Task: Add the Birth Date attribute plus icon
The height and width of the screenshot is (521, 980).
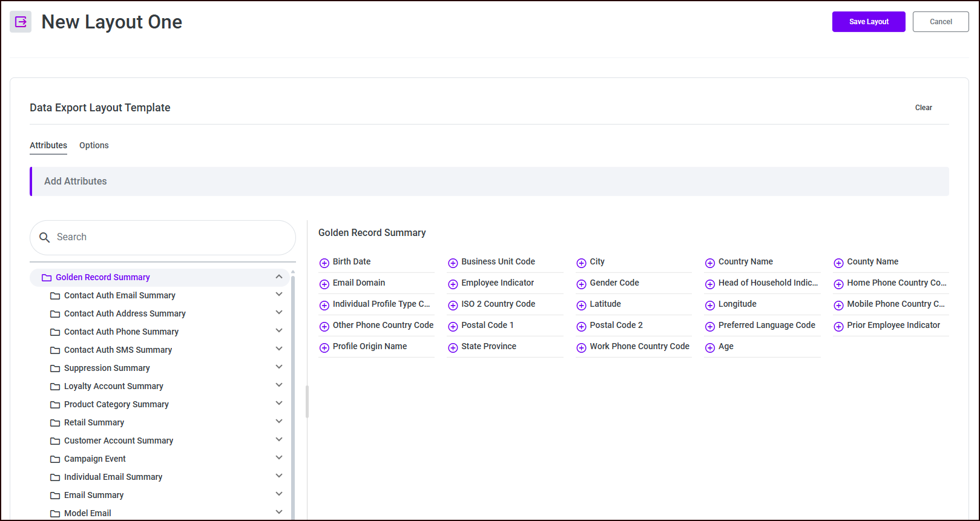Action: point(324,263)
